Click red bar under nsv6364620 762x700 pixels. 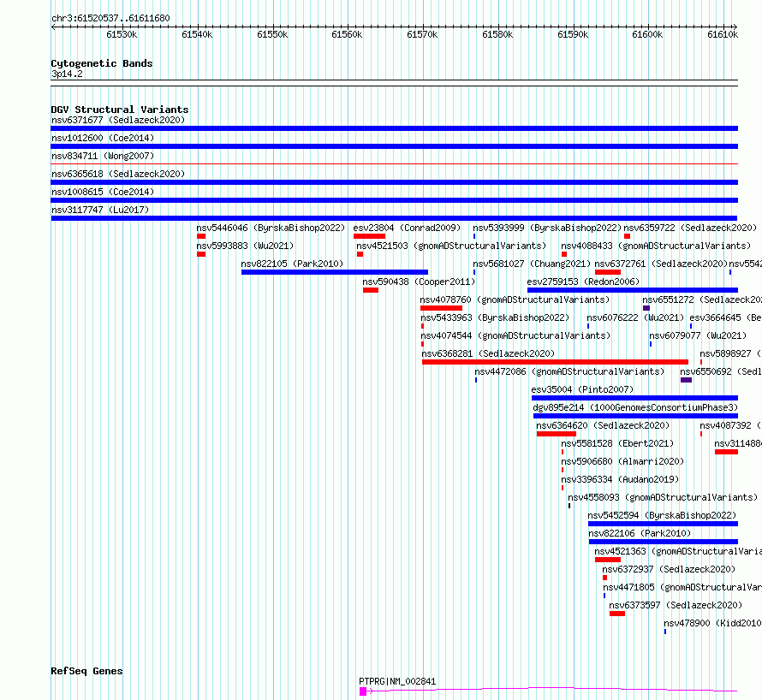click(x=557, y=434)
